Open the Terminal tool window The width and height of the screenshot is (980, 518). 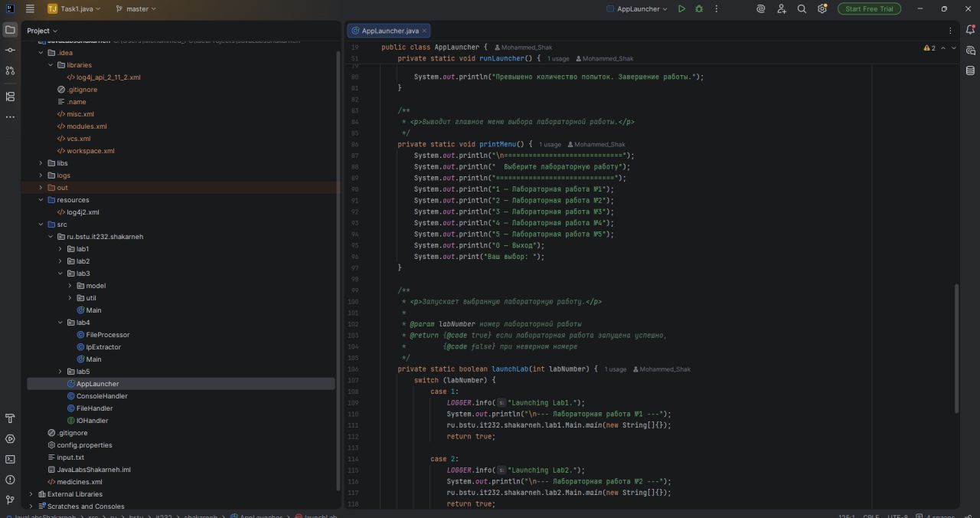pyautogui.click(x=10, y=459)
